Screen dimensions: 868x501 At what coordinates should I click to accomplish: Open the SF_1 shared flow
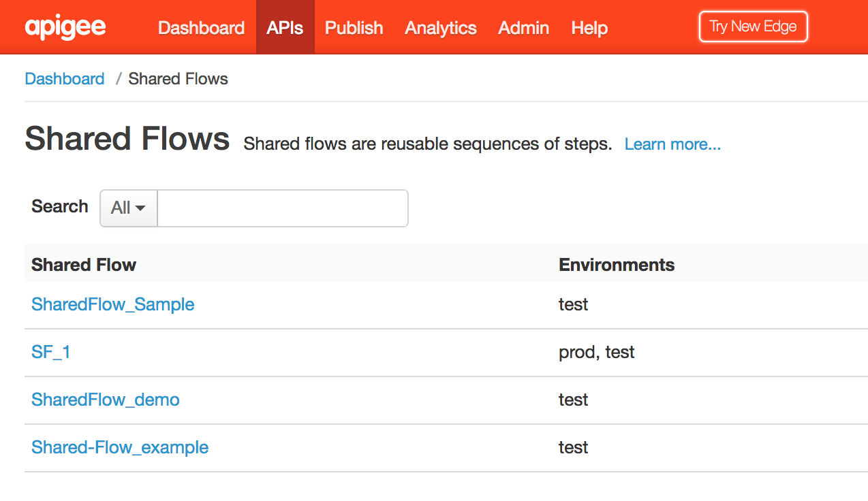pos(51,352)
